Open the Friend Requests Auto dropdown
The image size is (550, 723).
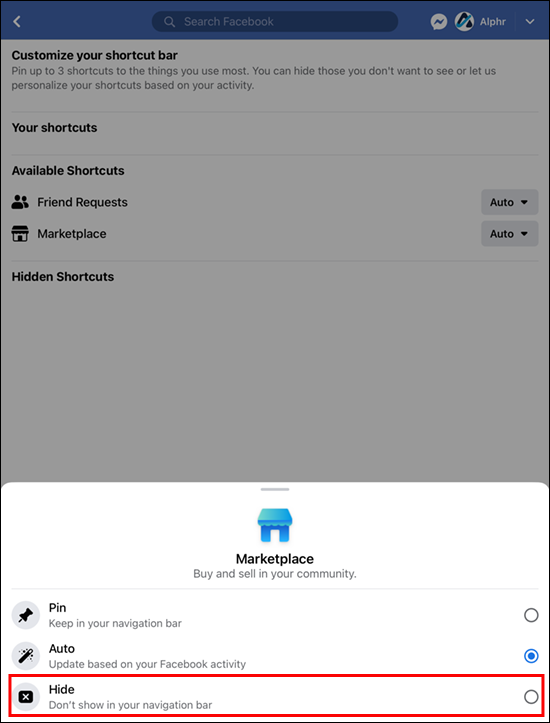click(x=509, y=202)
